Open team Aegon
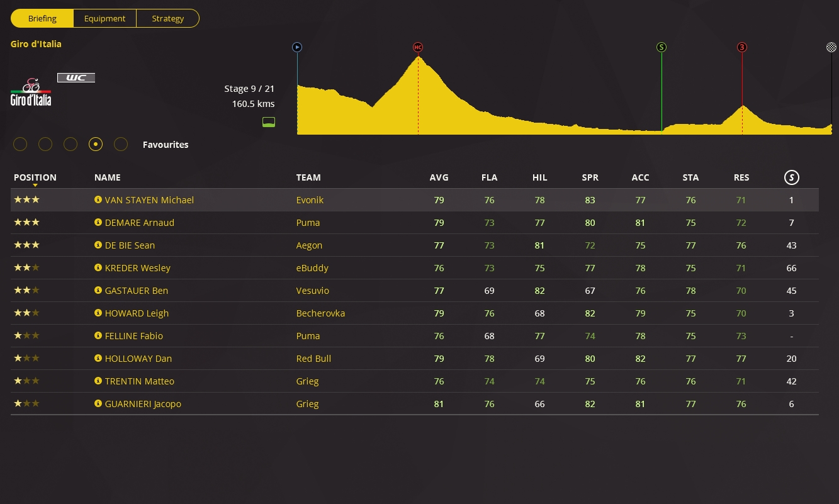 coord(309,245)
